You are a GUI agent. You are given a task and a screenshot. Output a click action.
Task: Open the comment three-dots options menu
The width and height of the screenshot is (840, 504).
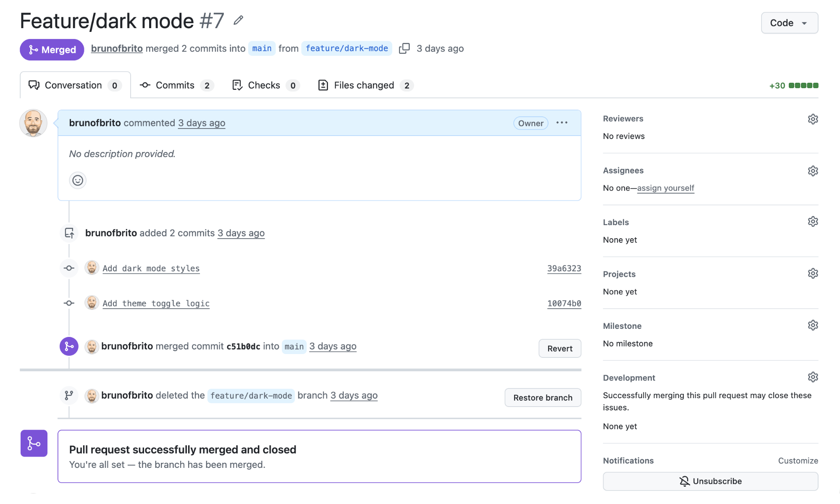tap(562, 123)
